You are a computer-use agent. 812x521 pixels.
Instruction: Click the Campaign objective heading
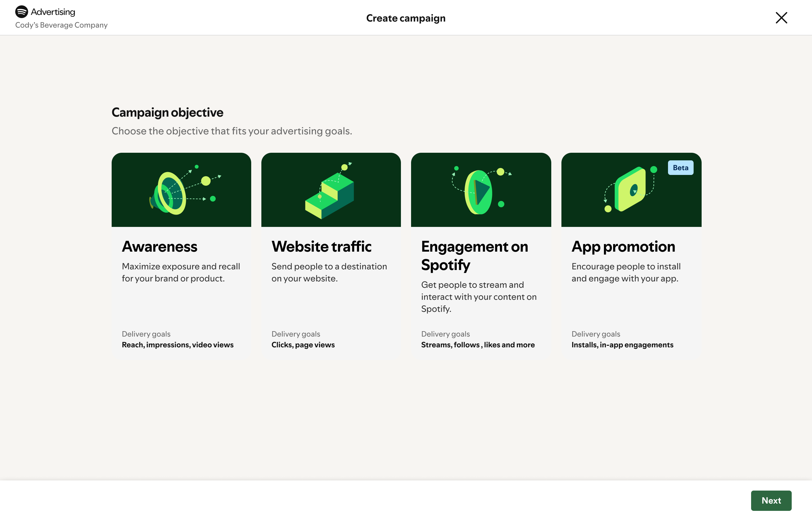coord(167,113)
